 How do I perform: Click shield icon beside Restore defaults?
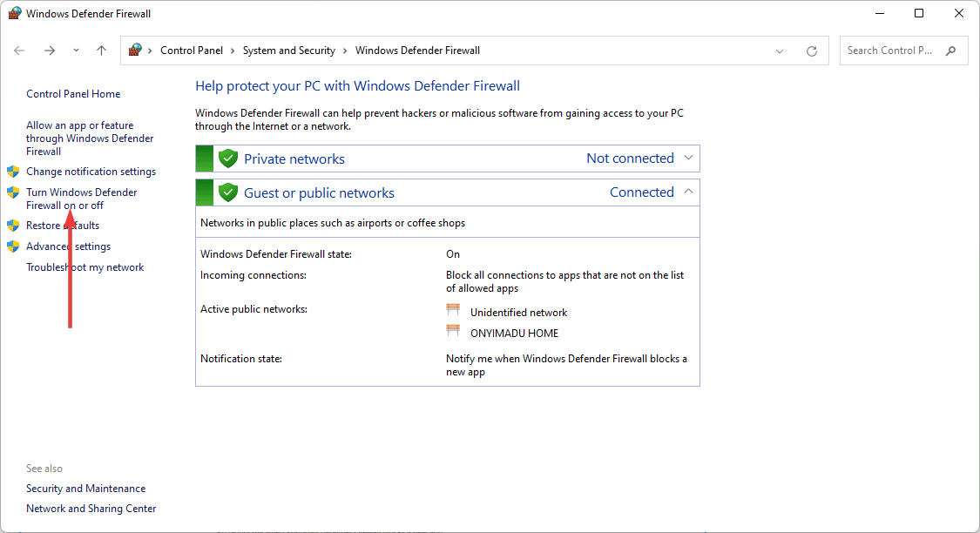13,226
